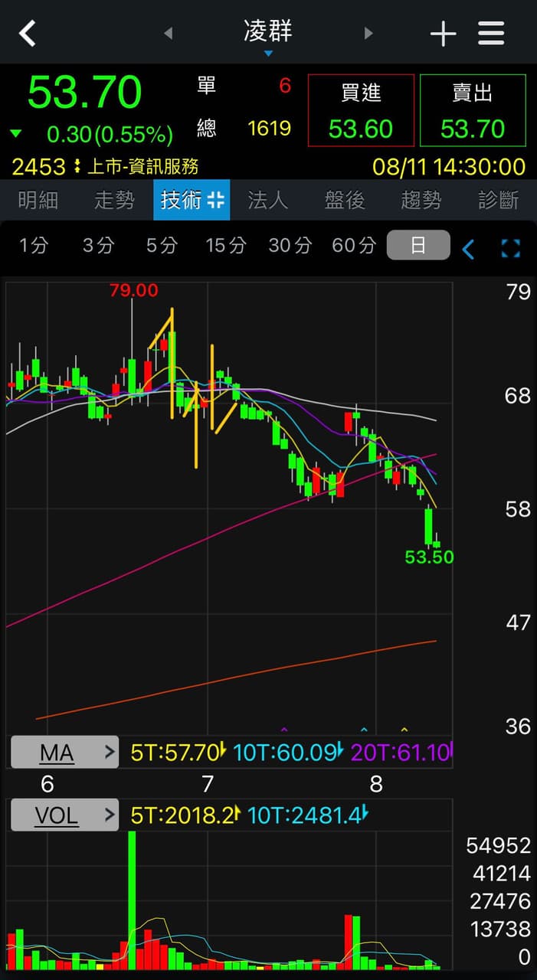Viewport: 537px width, 980px height.
Task: Tap the three-dot icon beside 2453
Action: [x=77, y=166]
